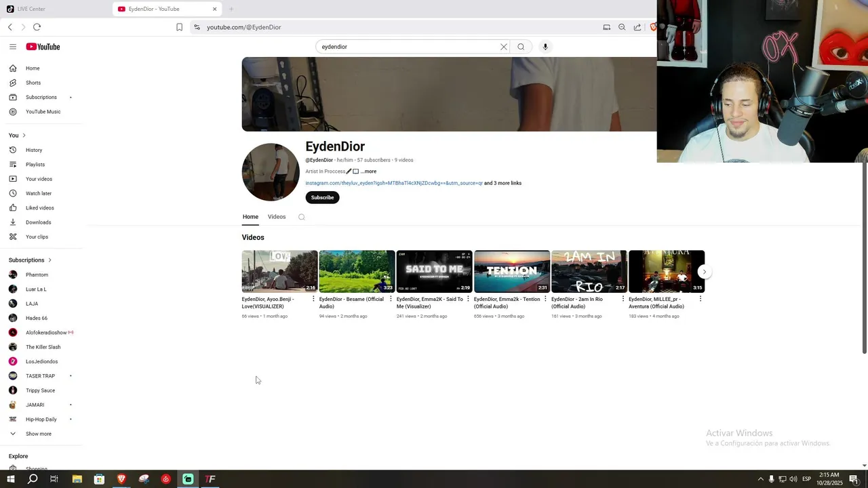This screenshot has width=868, height=488.
Task: Search within the channel using the magnifier
Action: [x=302, y=217]
